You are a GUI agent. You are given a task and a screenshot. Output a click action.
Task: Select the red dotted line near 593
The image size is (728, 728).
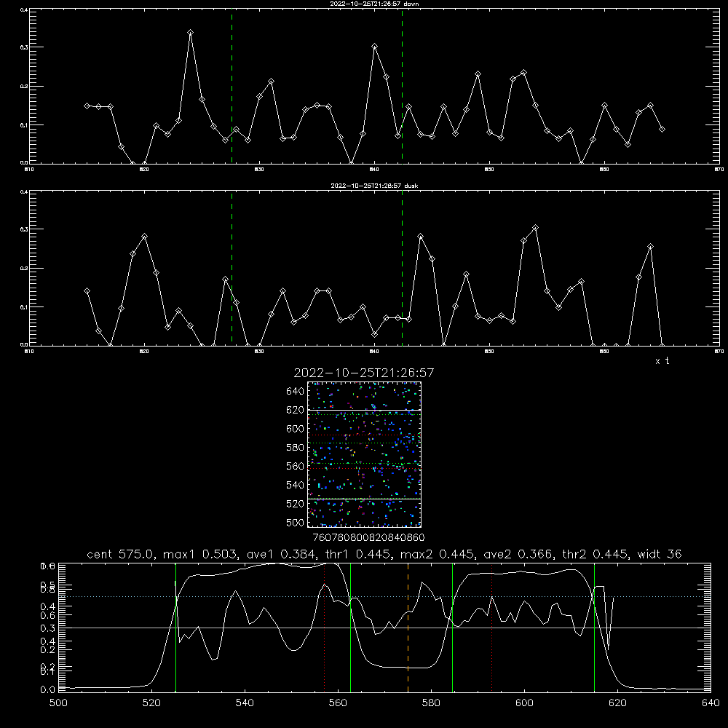click(491, 628)
